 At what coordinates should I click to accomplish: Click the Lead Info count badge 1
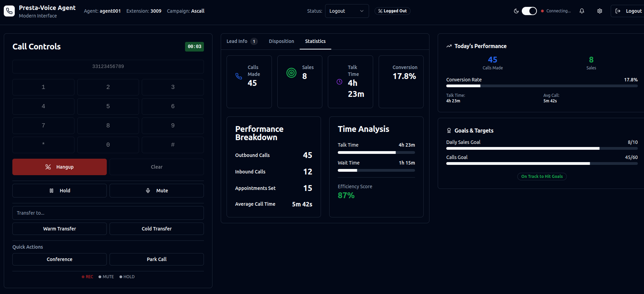coord(254,41)
